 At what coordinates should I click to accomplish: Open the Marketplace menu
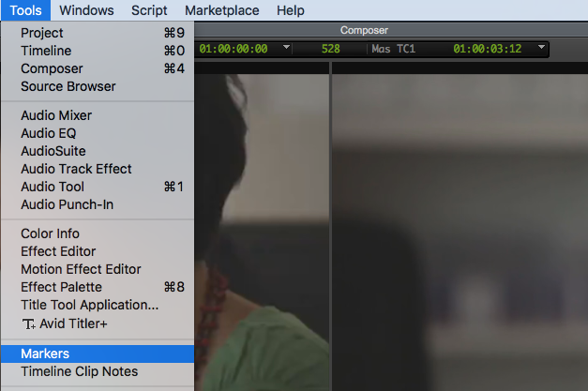click(221, 10)
